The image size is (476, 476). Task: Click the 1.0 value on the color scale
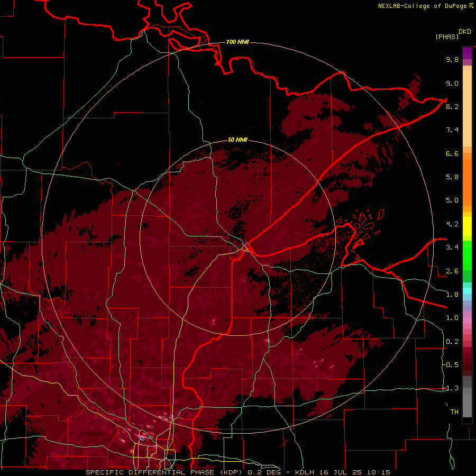[452, 318]
